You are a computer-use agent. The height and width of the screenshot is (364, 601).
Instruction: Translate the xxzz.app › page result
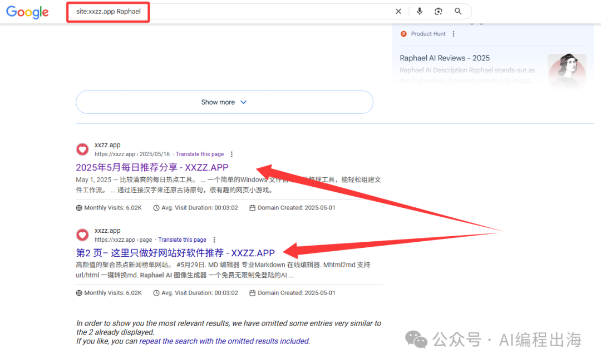(x=182, y=240)
